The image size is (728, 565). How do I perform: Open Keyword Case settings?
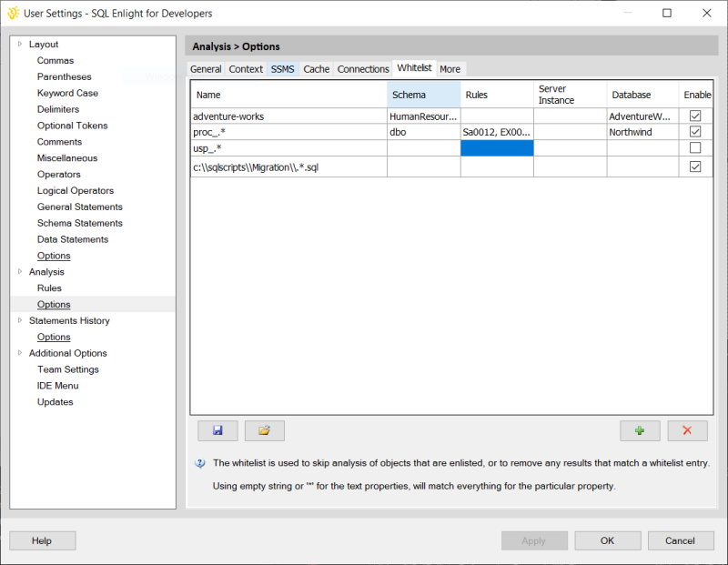point(67,93)
